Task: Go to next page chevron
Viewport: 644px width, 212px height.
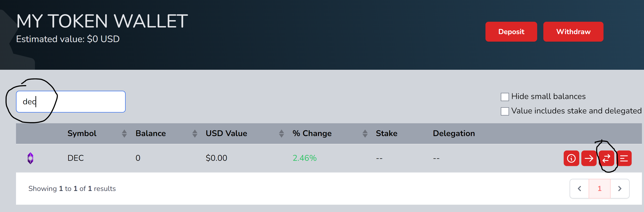Action: tap(620, 188)
